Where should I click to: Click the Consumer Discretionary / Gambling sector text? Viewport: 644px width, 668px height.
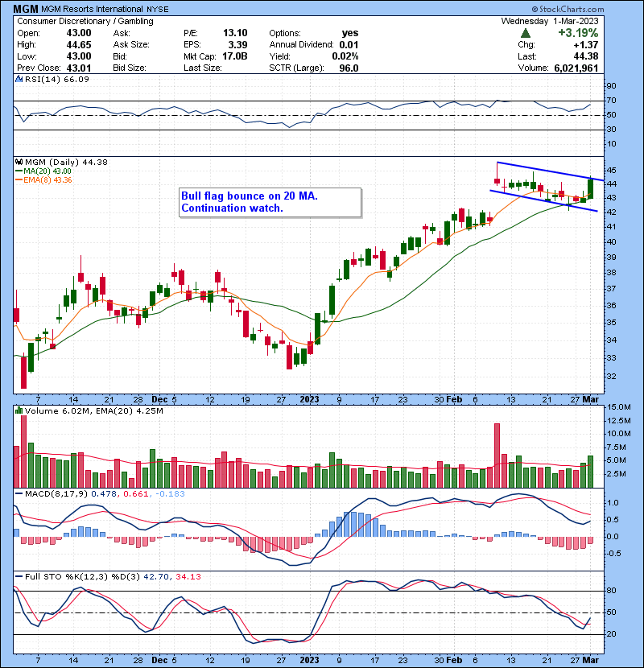pyautogui.click(x=72, y=21)
